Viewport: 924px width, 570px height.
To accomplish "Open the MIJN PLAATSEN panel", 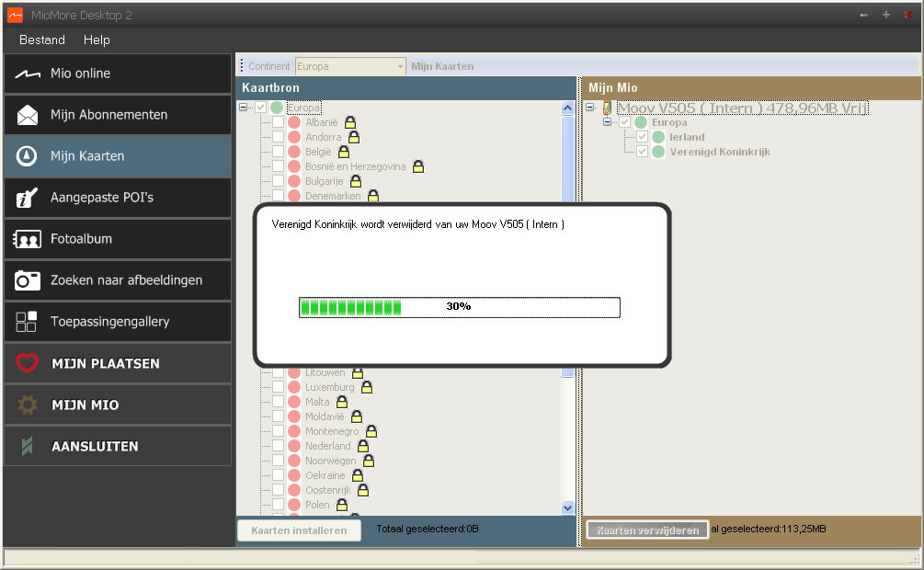I will (x=118, y=363).
